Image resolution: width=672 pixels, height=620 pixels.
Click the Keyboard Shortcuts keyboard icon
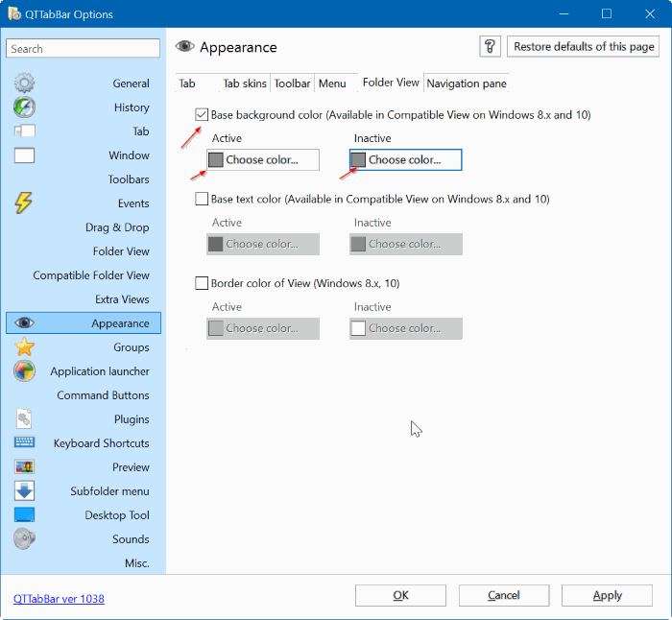(x=24, y=441)
